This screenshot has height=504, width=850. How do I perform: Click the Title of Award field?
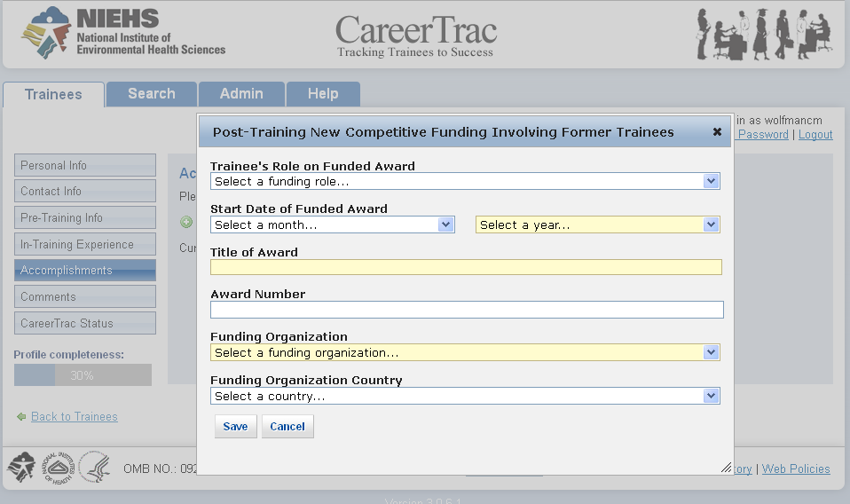tap(466, 267)
